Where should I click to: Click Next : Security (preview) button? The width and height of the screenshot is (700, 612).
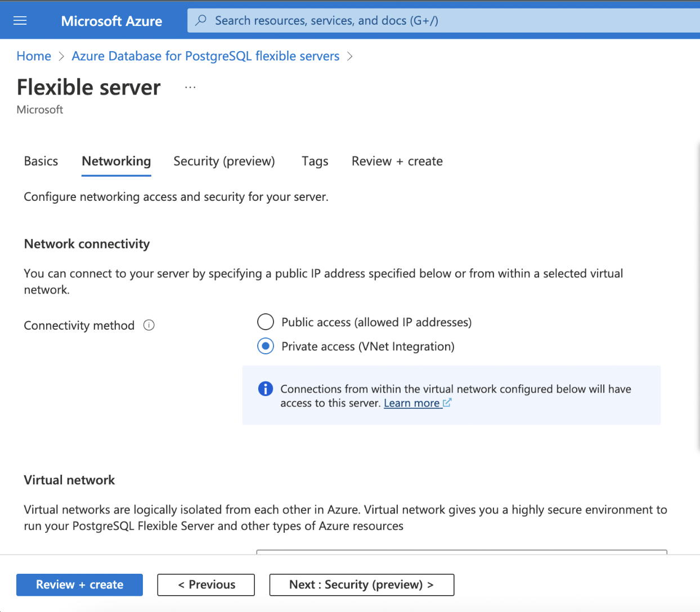point(362,584)
